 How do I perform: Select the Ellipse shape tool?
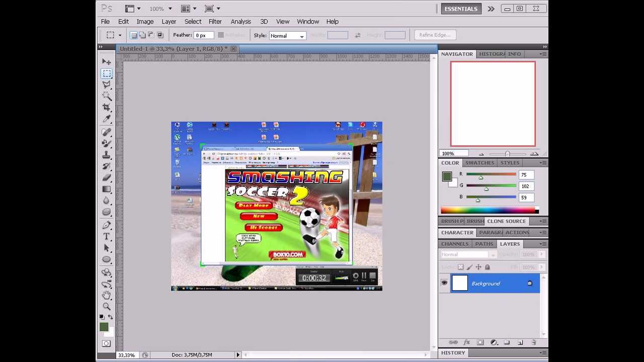[x=107, y=259]
